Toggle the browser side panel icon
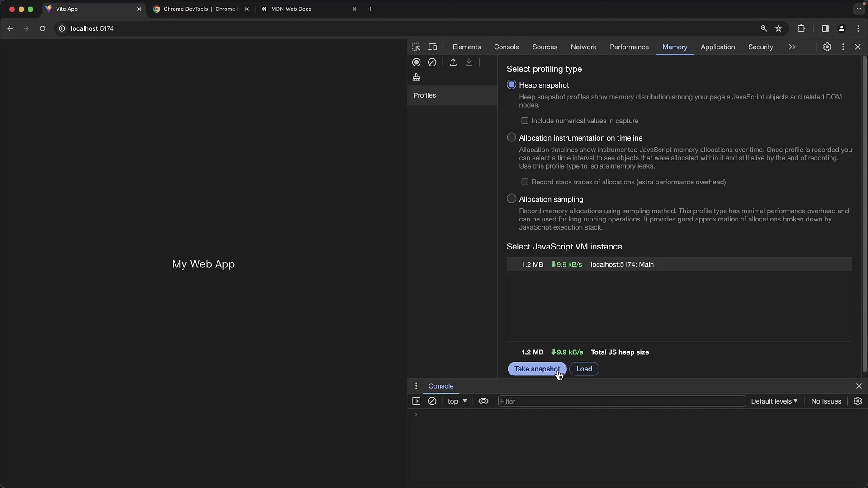868x488 pixels. (x=825, y=28)
